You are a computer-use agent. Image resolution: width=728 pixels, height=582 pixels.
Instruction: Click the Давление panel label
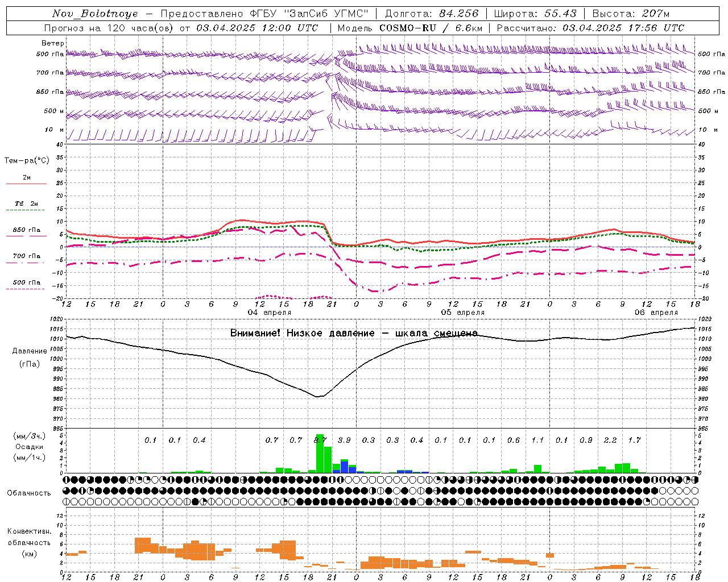30,351
